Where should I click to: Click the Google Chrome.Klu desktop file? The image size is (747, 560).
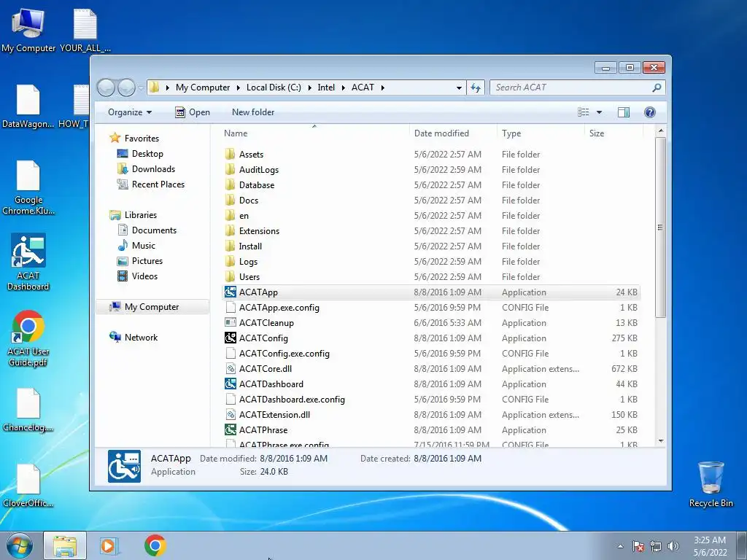[28, 187]
